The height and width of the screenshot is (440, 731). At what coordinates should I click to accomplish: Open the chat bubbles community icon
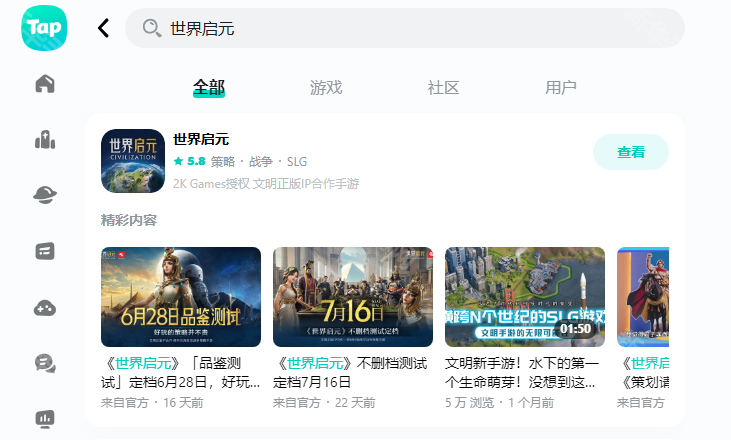[45, 364]
